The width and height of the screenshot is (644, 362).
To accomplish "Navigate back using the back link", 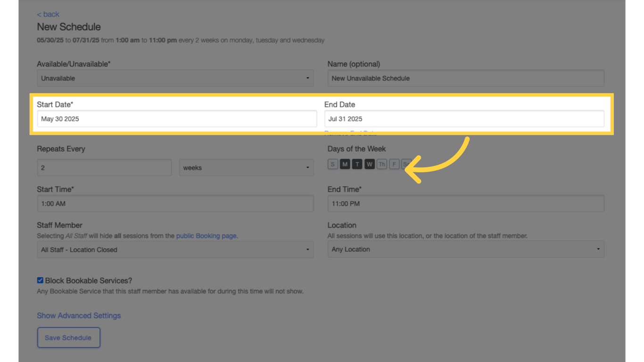I will (48, 14).
